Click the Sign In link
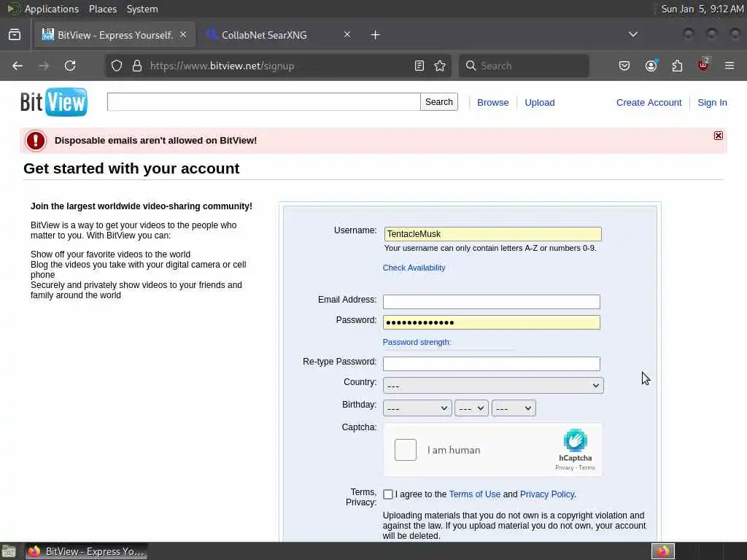747x560 pixels. [712, 102]
